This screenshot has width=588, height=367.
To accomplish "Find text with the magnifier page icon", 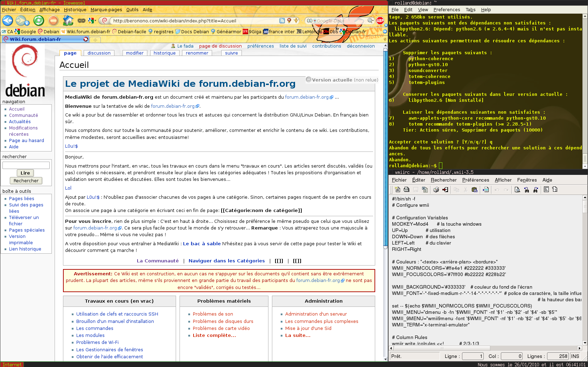I will click(x=517, y=190).
